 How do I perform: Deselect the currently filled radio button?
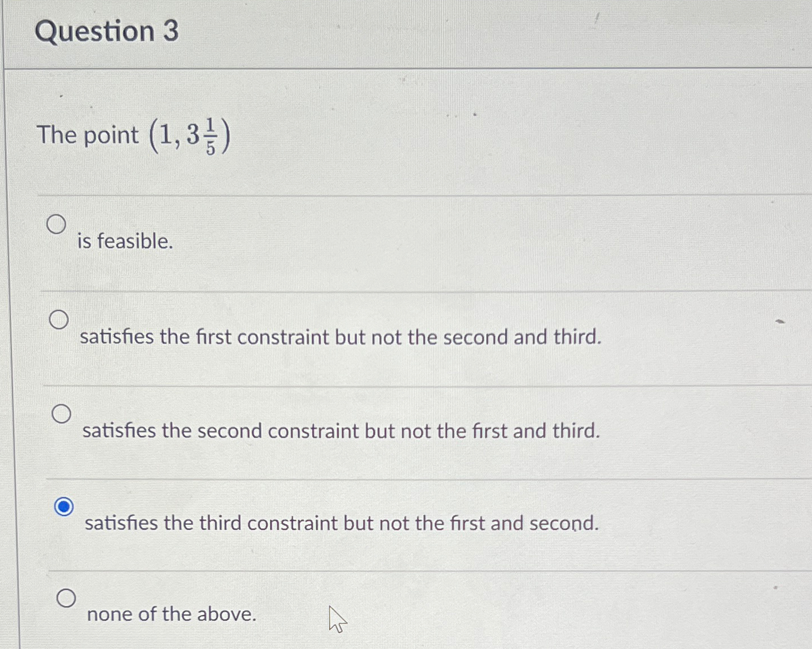[x=63, y=506]
